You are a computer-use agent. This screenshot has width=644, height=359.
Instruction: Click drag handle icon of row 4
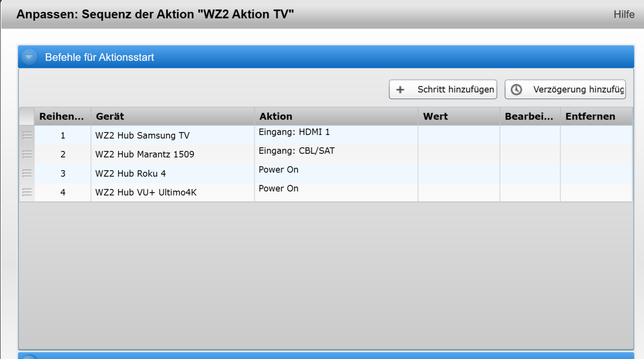tap(27, 192)
